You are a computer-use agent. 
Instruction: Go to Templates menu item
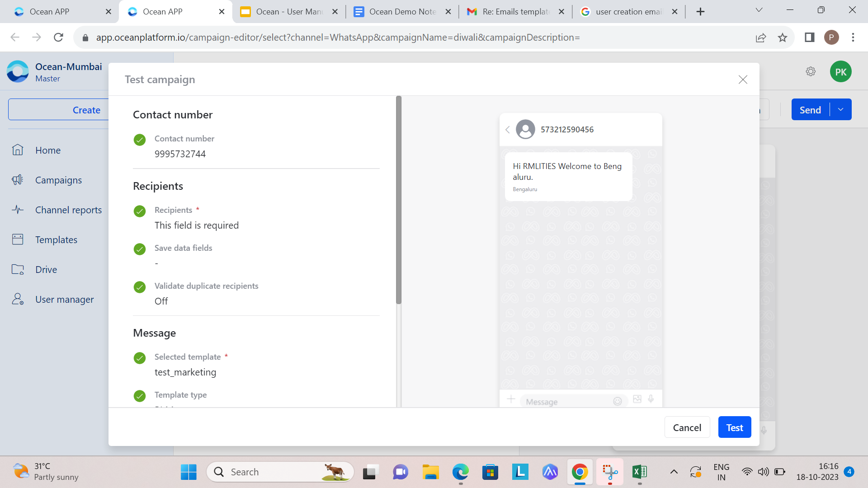click(x=57, y=239)
